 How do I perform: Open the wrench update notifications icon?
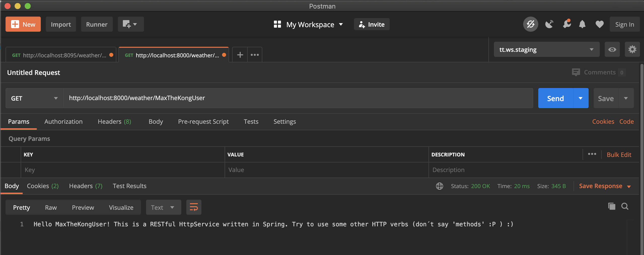coord(567,24)
